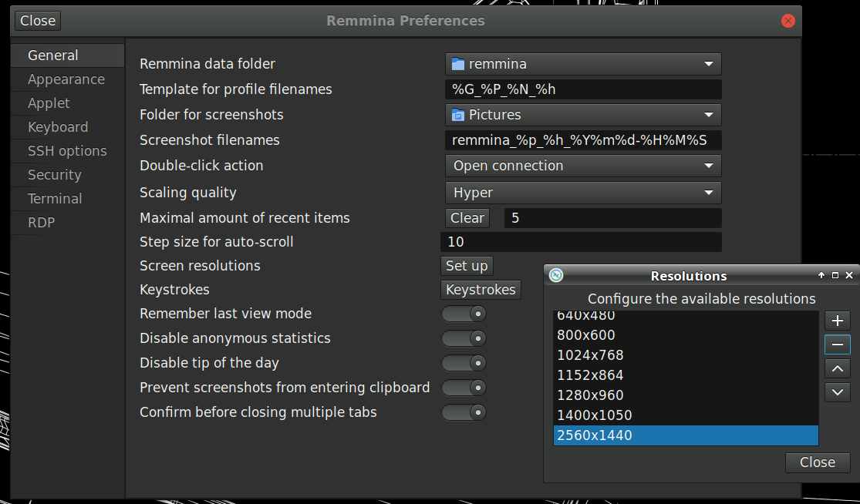Enable Disable anonymous statistics switch
This screenshot has width=860, height=504.
[x=464, y=338]
